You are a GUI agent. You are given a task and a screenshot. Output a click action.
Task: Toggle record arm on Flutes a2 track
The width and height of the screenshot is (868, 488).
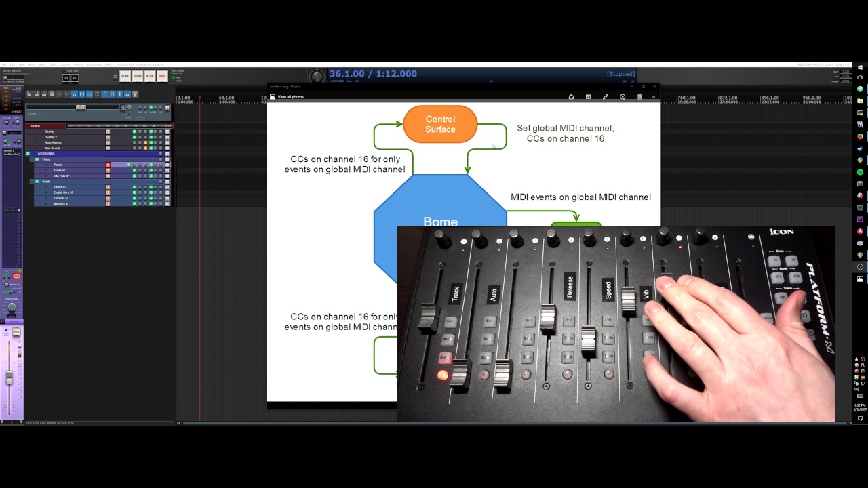click(108, 170)
